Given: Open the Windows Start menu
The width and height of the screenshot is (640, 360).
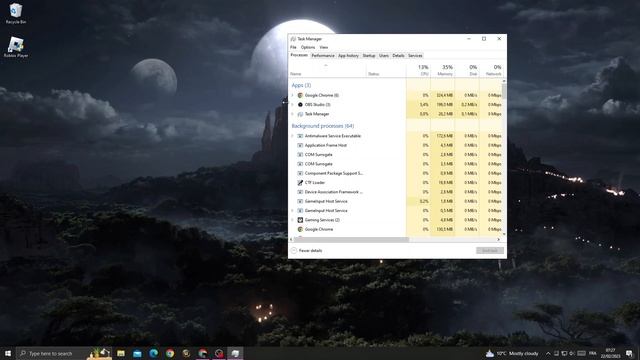Looking at the screenshot, I should click(8, 353).
